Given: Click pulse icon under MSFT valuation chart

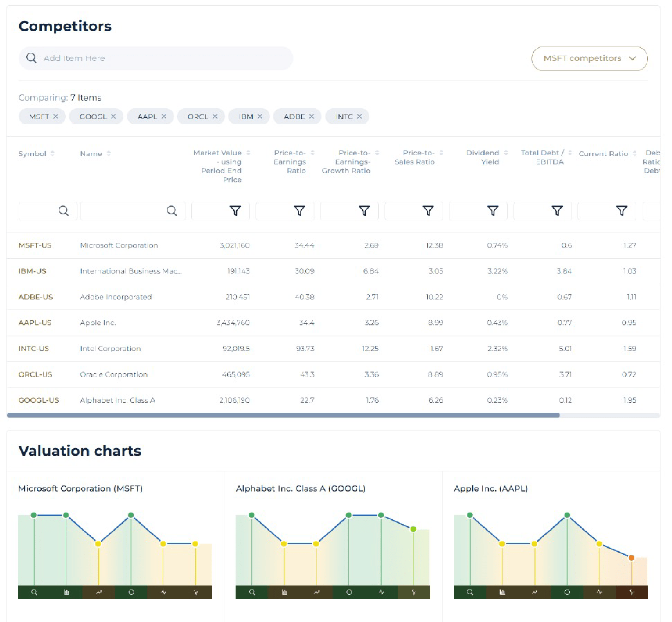Looking at the screenshot, I should click(x=163, y=592).
